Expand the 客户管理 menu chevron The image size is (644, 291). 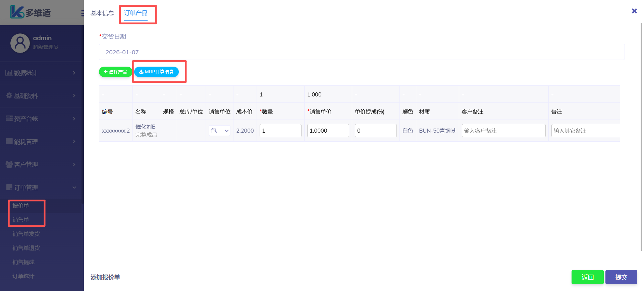[x=74, y=164]
